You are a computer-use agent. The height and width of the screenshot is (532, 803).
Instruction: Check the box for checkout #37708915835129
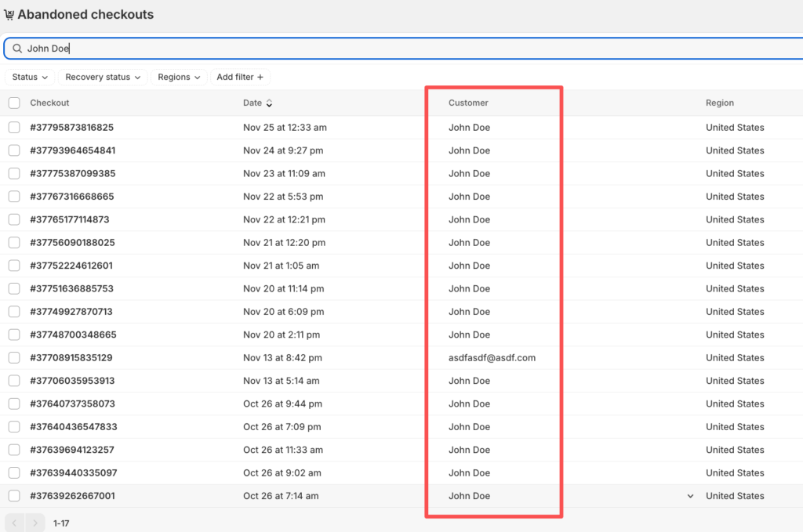pyautogui.click(x=14, y=357)
